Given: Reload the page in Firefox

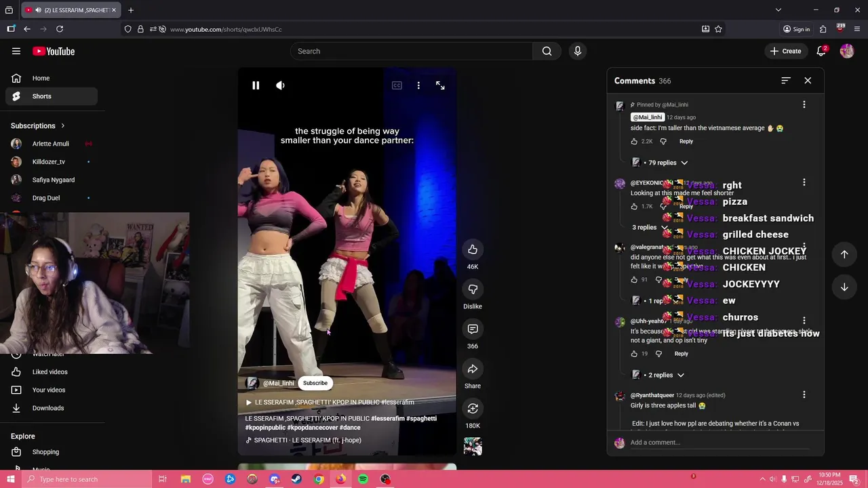Looking at the screenshot, I should coord(60,29).
